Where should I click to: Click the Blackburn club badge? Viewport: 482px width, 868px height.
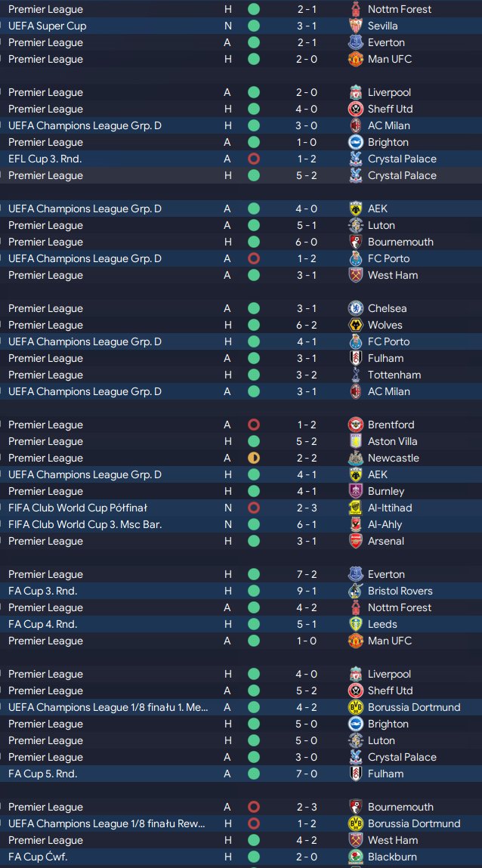pos(355,857)
